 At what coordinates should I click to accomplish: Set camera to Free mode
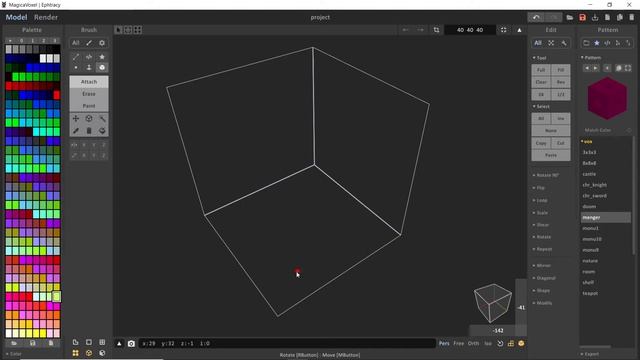click(459, 344)
